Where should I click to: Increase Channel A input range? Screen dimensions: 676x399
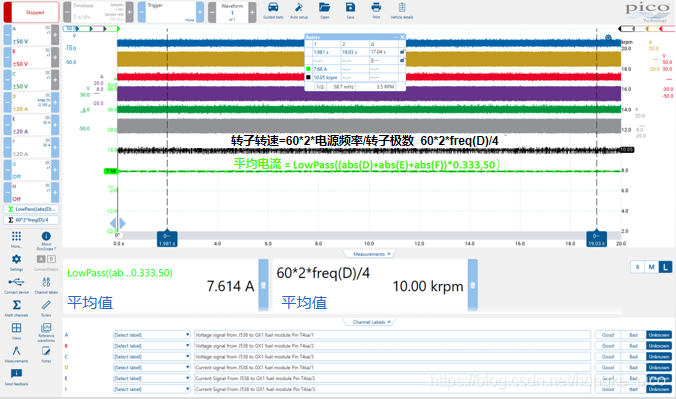[55, 35]
